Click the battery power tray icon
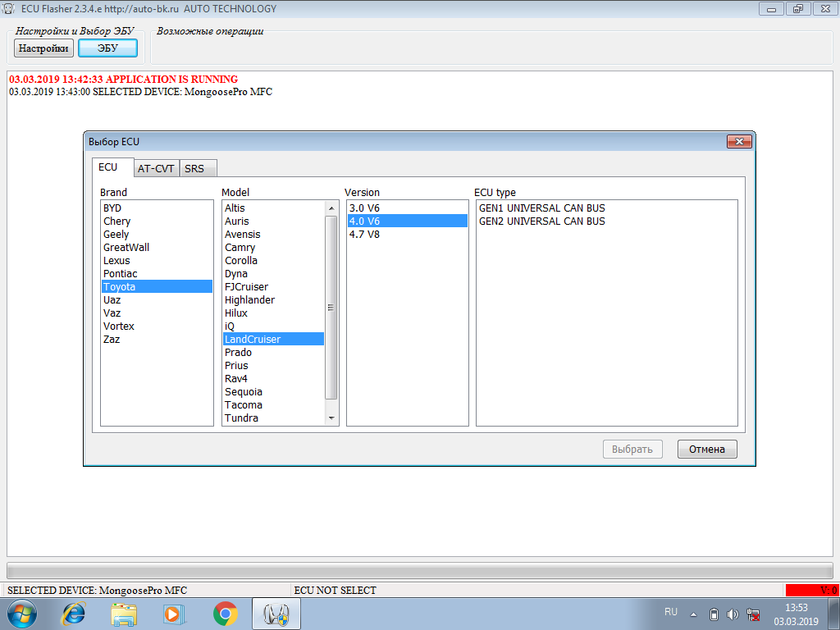This screenshot has width=840, height=630. (714, 614)
